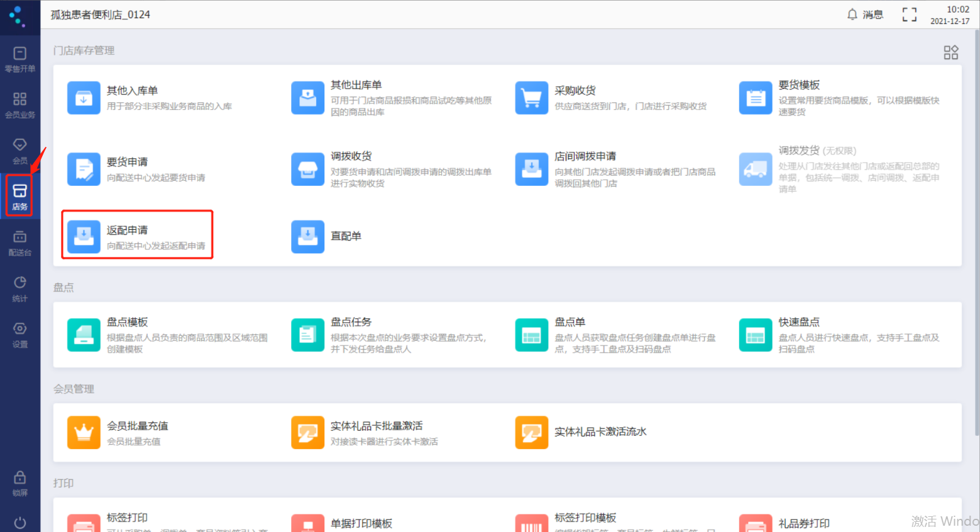The image size is (980, 532).
Task: Open 采购收货 shopping cart icon
Action: point(532,98)
